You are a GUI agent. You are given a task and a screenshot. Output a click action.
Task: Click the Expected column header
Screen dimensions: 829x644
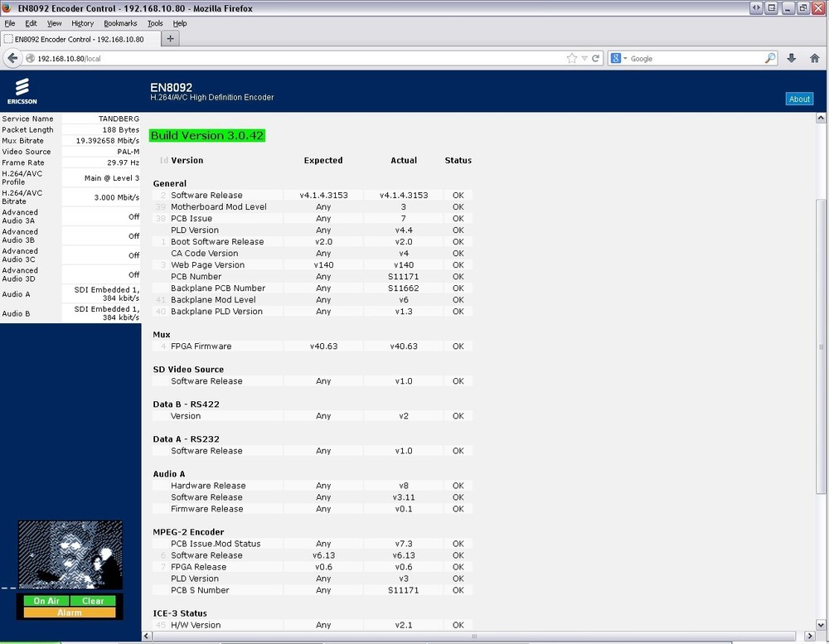(x=323, y=160)
